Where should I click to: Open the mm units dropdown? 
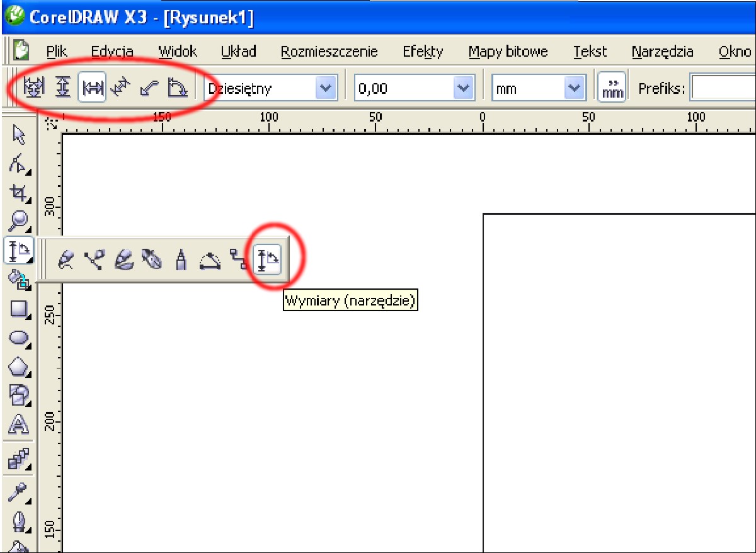574,88
